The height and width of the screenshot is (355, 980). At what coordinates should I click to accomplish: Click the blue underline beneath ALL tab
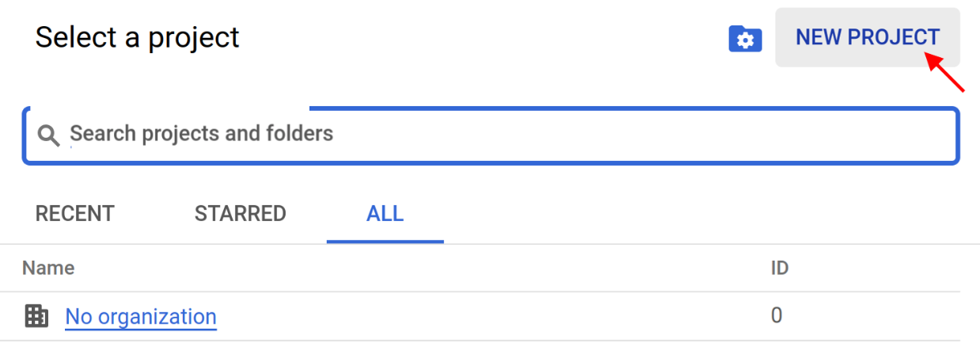coord(385,241)
